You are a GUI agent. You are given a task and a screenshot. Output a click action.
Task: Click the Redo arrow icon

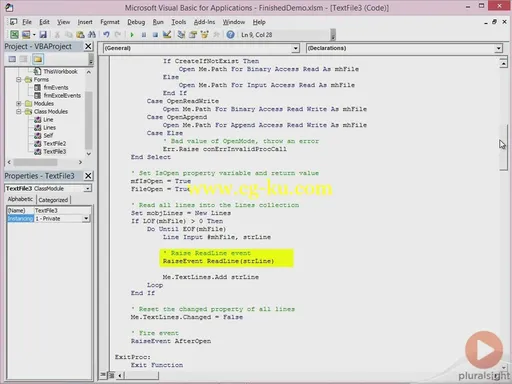[x=117, y=34]
